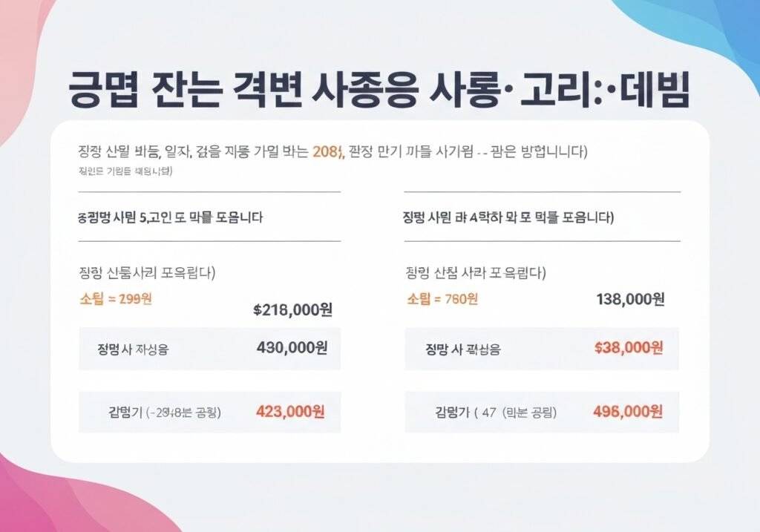This screenshot has width=760, height=532.
Task: Click the main description sentence at card top
Action: coord(332,152)
